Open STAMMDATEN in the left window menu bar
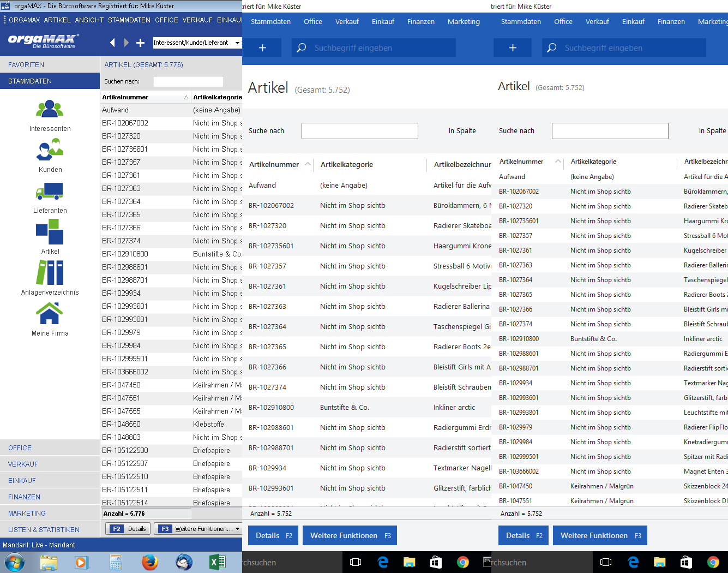This screenshot has width=728, height=573. pyautogui.click(x=129, y=20)
